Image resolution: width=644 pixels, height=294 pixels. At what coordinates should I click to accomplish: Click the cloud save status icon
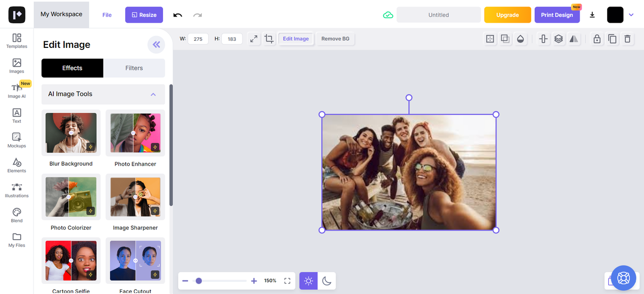click(388, 15)
